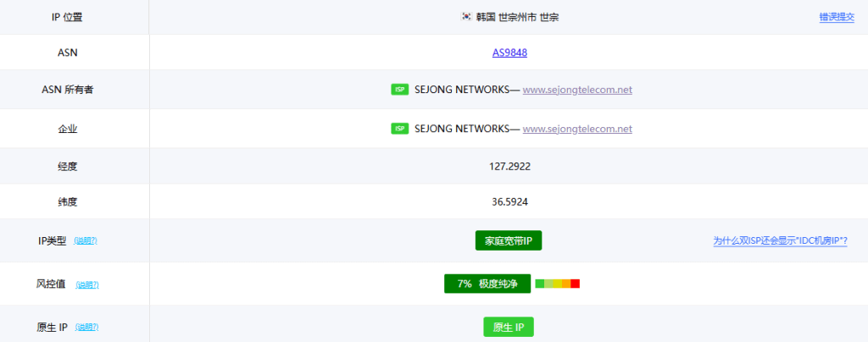Image resolution: width=868 pixels, height=342 pixels.
Task: Open the 错误提交 link
Action: coord(836,17)
